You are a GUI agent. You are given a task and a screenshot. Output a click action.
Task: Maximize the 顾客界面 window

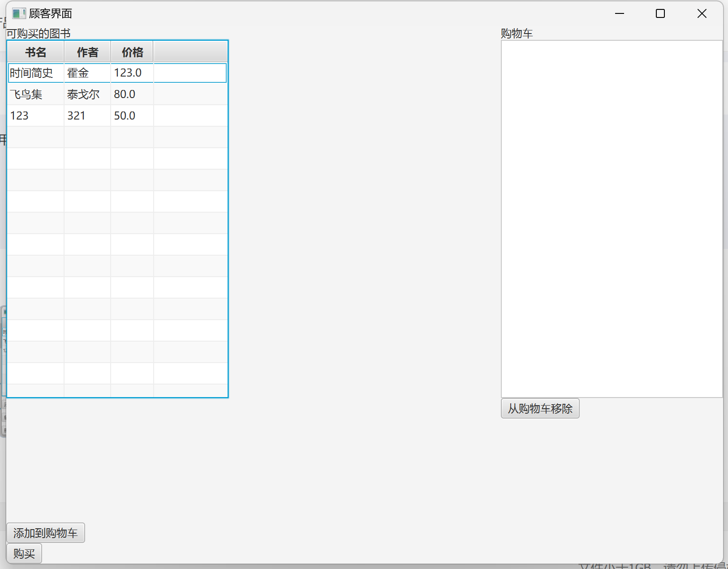[x=660, y=13]
